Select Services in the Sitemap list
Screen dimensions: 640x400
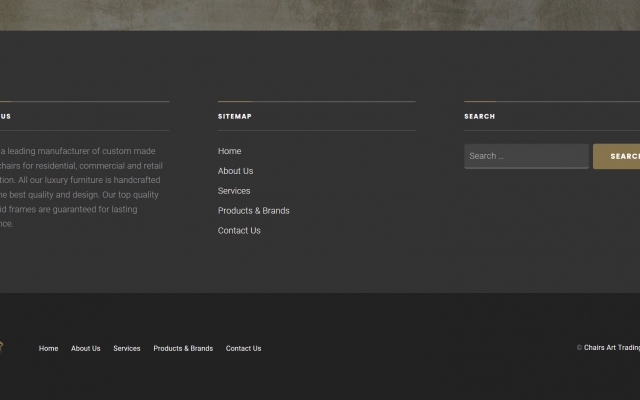234,191
